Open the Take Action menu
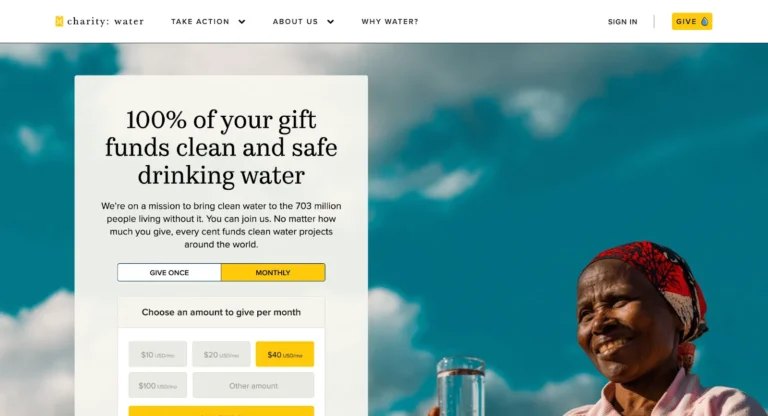768x416 pixels. [x=200, y=22]
